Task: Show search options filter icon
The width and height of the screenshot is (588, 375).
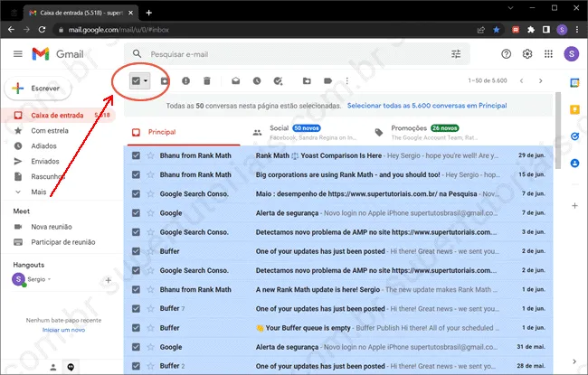Action: (456, 54)
